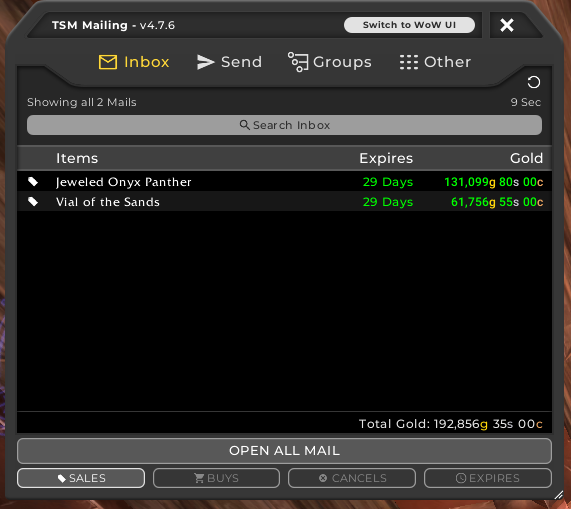Click the window resize grip handle

[558, 494]
